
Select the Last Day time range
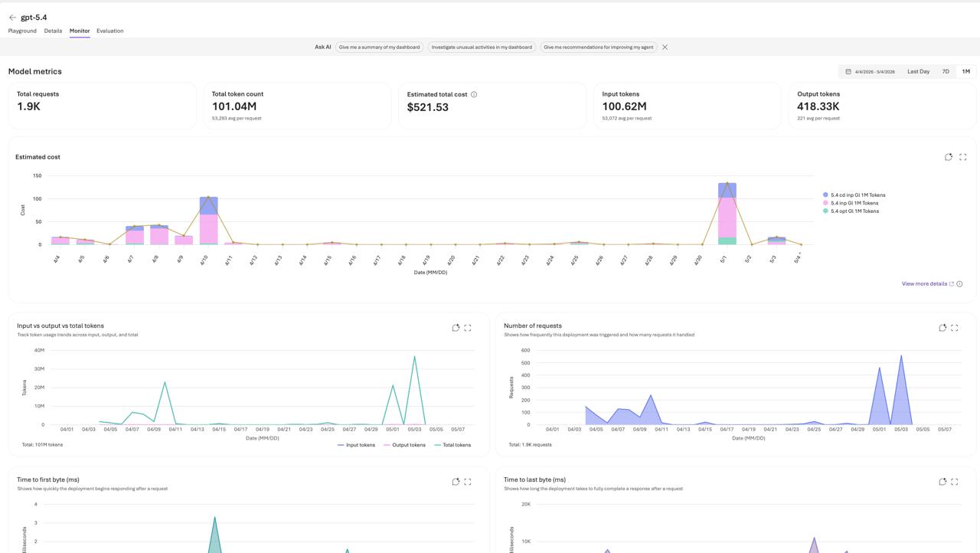click(918, 71)
